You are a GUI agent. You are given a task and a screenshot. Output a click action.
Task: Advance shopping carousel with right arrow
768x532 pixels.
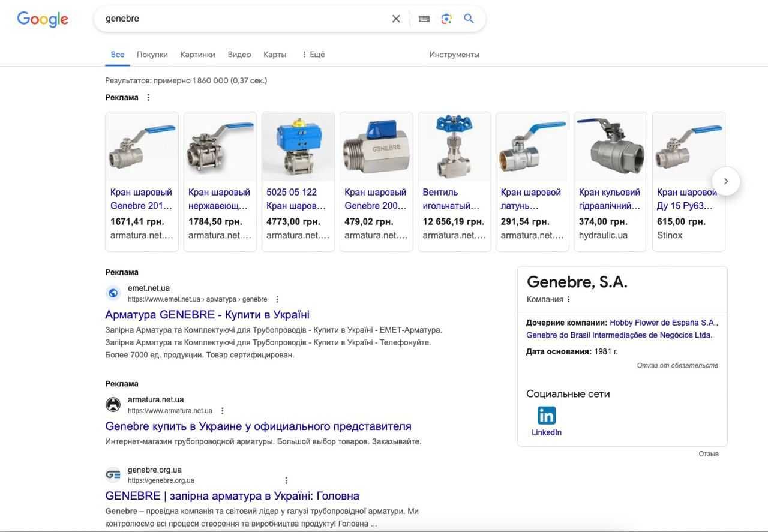point(726,181)
